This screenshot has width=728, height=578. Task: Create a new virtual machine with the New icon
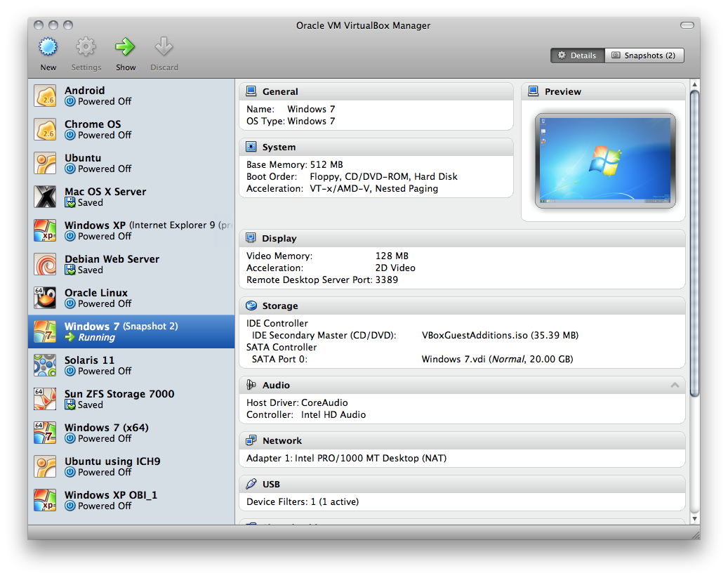[x=47, y=49]
